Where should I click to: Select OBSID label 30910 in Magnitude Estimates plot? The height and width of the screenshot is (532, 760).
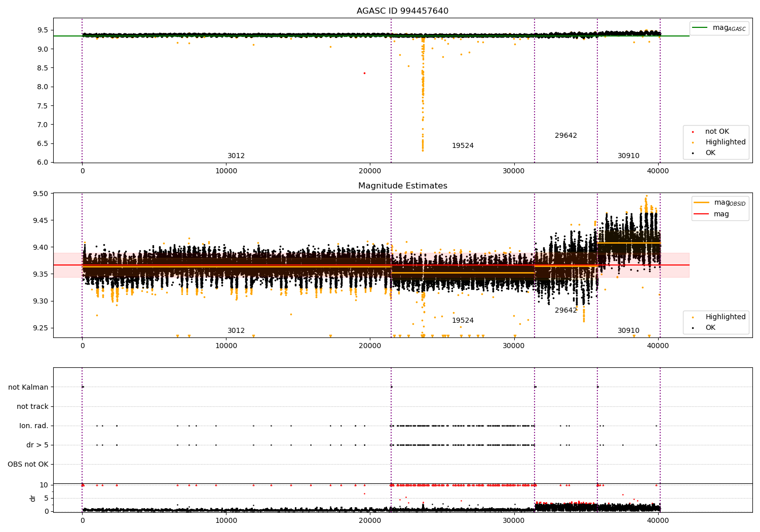coord(628,331)
